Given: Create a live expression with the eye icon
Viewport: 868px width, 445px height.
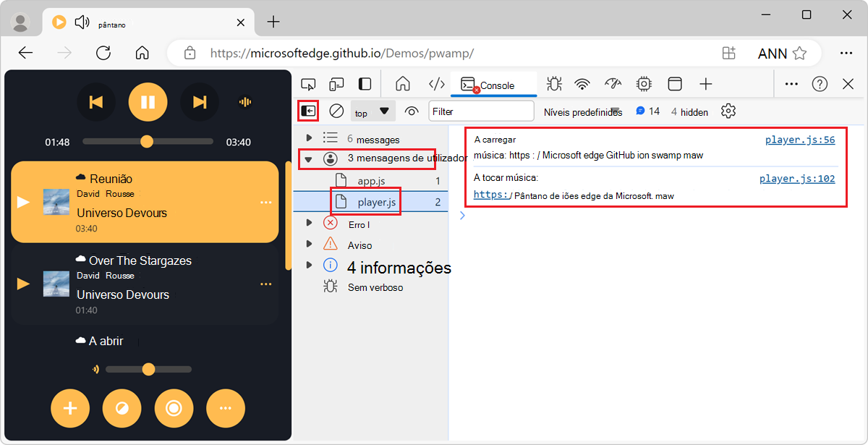Looking at the screenshot, I should pos(412,111).
